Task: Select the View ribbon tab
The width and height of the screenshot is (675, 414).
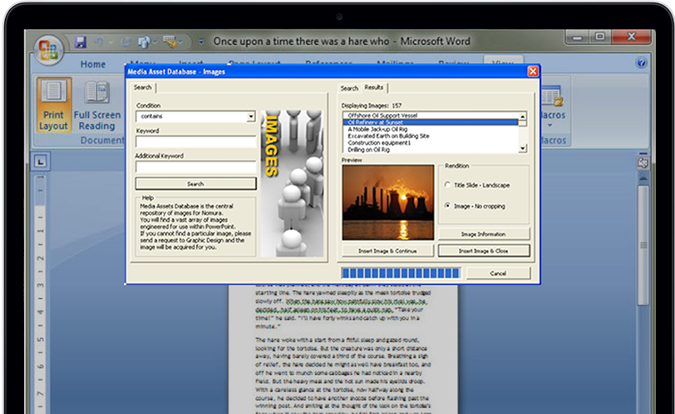Action: (503, 60)
